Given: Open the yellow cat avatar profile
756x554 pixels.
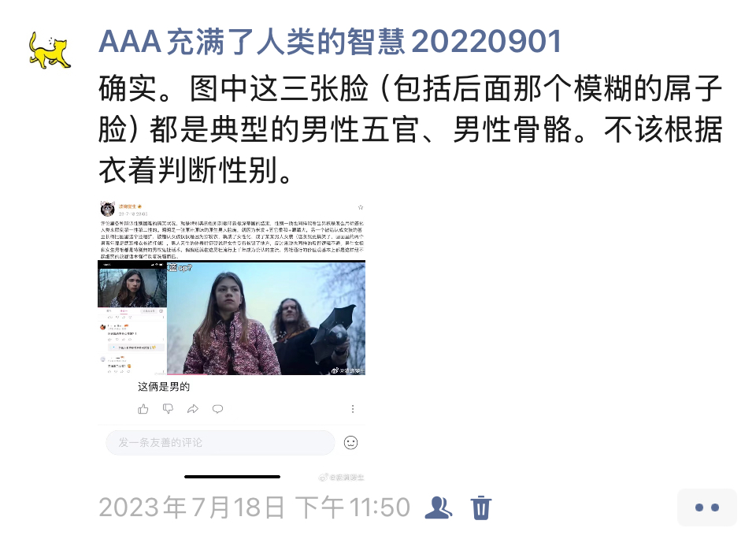Looking at the screenshot, I should (x=50, y=50).
